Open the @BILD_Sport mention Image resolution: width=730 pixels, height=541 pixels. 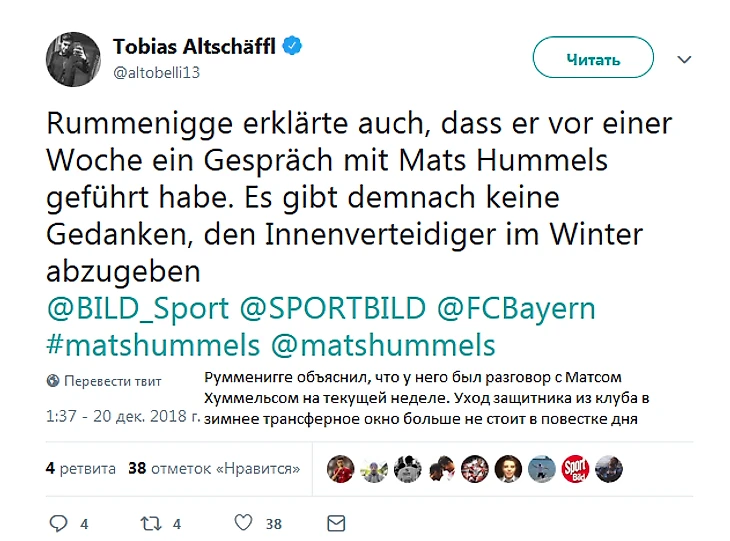coord(138,307)
